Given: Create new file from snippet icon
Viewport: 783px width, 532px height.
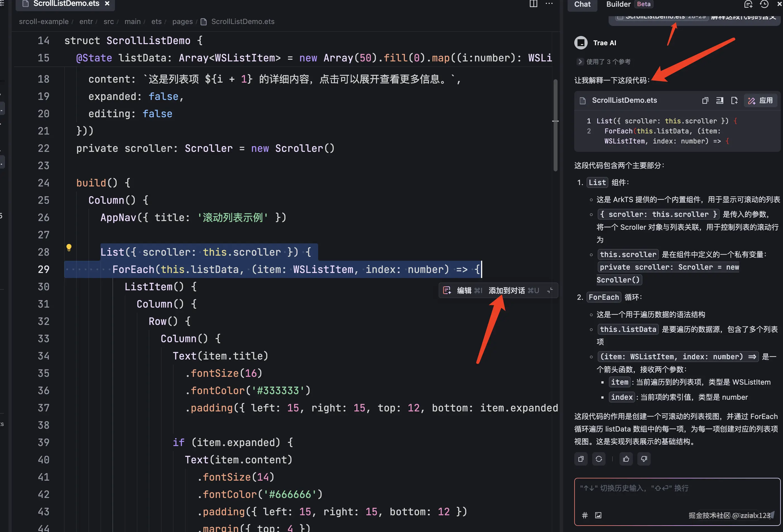Looking at the screenshot, I should pyautogui.click(x=734, y=100).
